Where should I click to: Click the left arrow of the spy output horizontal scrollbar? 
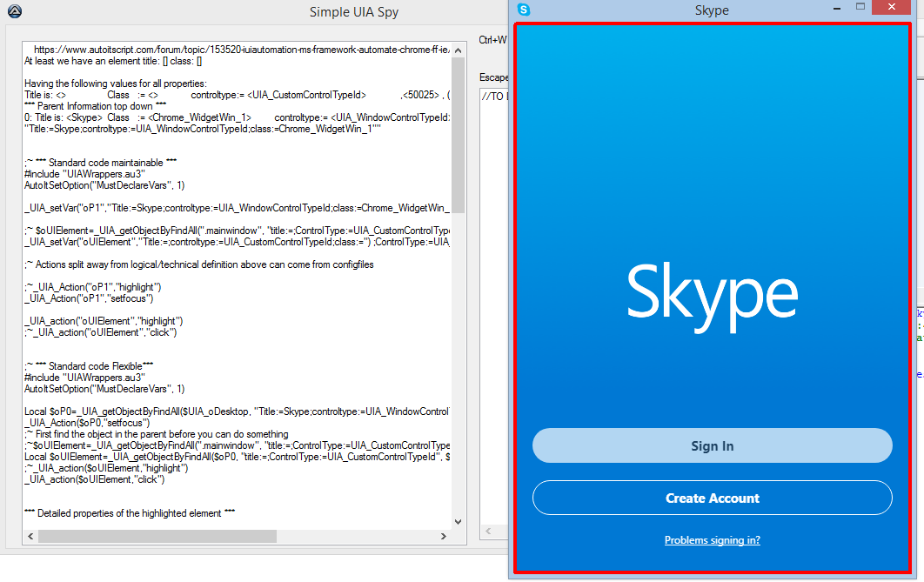tap(30, 536)
